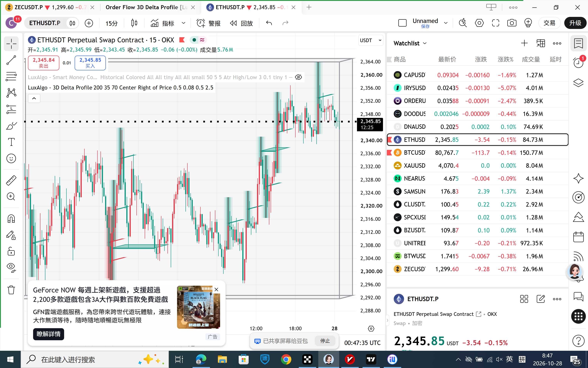Select the patterns drawing tool

[x=11, y=93]
